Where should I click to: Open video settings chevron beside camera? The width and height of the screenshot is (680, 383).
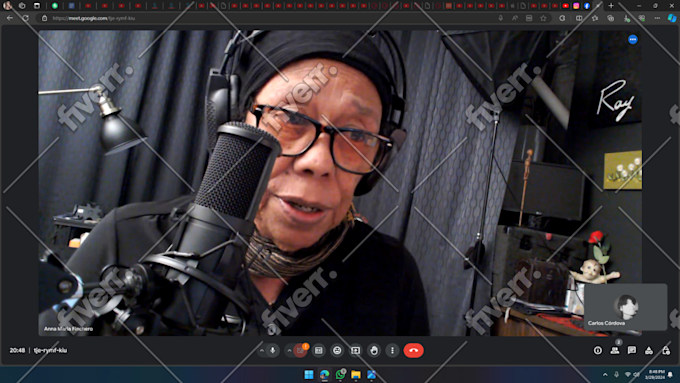pyautogui.click(x=289, y=350)
